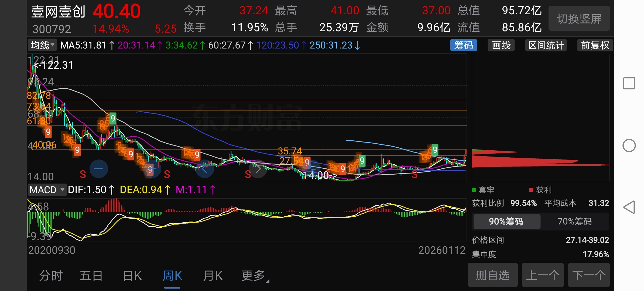This screenshot has width=644, height=291.
Task: Tap the zoom-in plus chart button
Action: pyautogui.click(x=152, y=169)
